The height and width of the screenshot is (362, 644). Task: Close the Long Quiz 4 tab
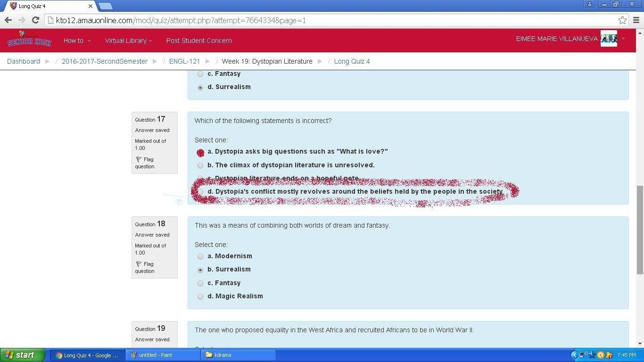91,6
